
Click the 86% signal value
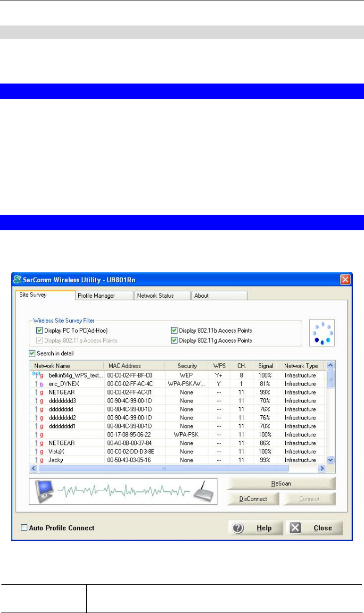pyautogui.click(x=265, y=443)
